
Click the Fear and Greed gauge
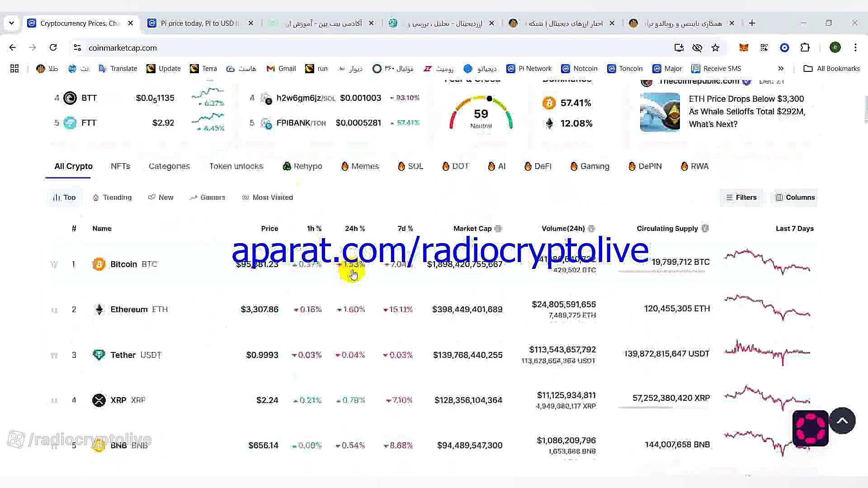tap(481, 113)
